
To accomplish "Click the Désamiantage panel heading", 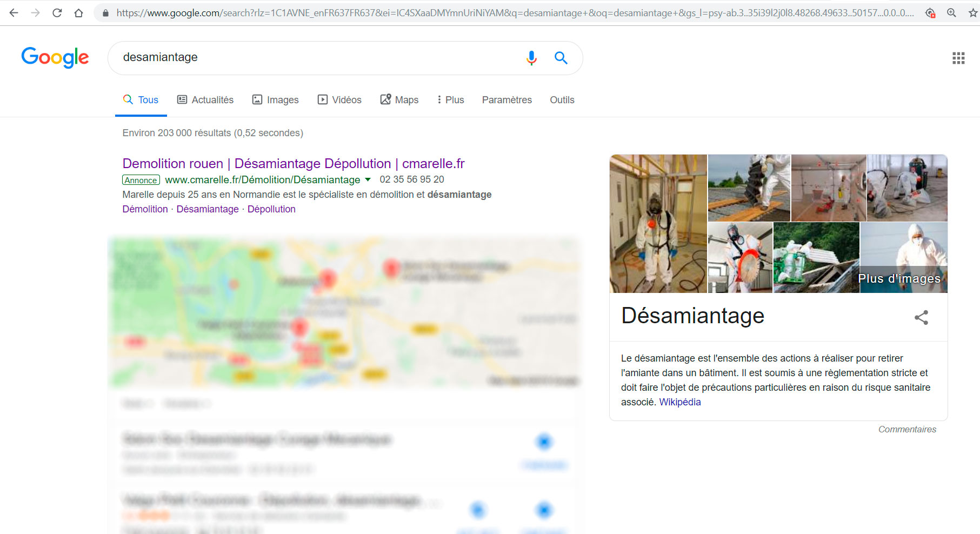I will [x=692, y=316].
